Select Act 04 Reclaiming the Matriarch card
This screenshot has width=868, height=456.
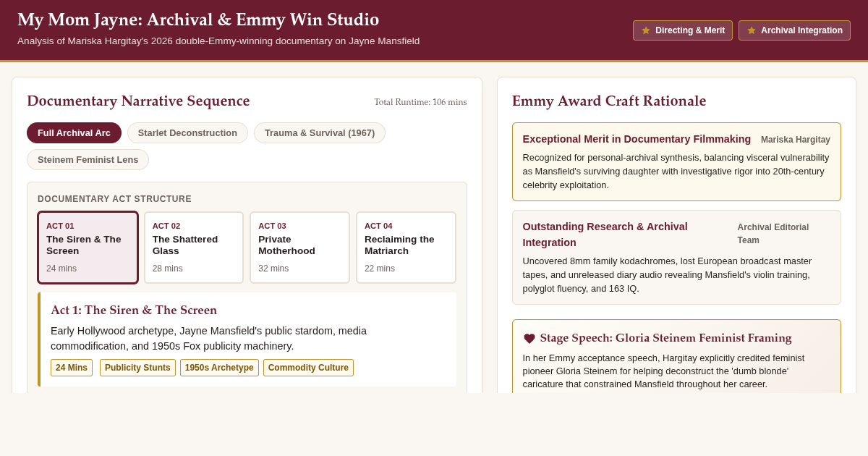coord(406,248)
